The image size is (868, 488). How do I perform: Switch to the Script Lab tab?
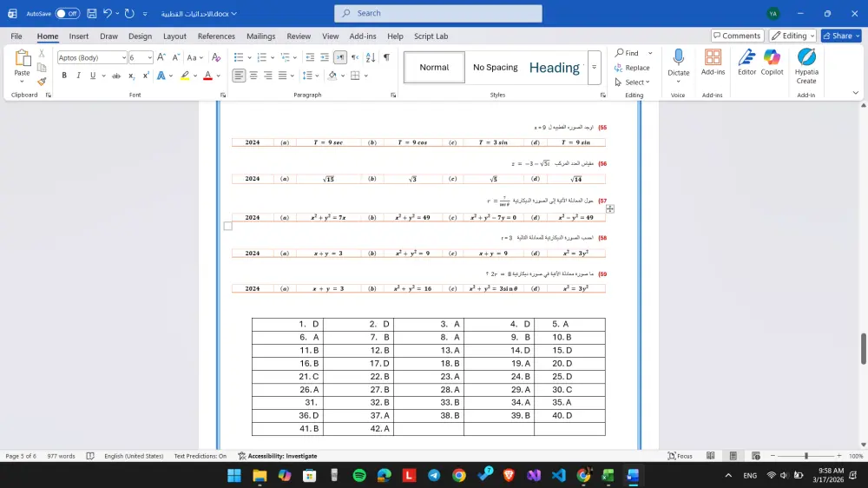(431, 36)
